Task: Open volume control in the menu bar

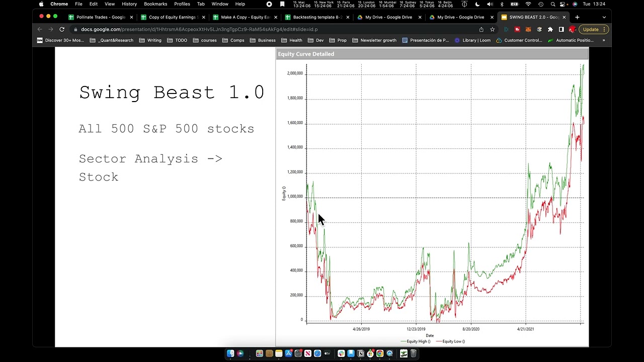Action: point(490,4)
